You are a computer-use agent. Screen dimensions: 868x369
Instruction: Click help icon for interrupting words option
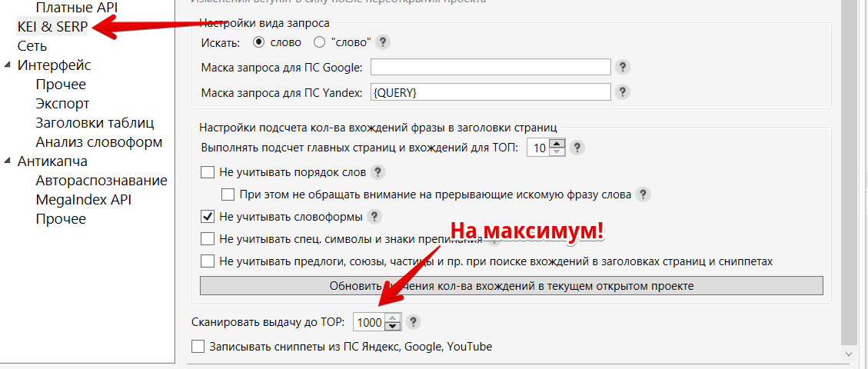[x=643, y=194]
